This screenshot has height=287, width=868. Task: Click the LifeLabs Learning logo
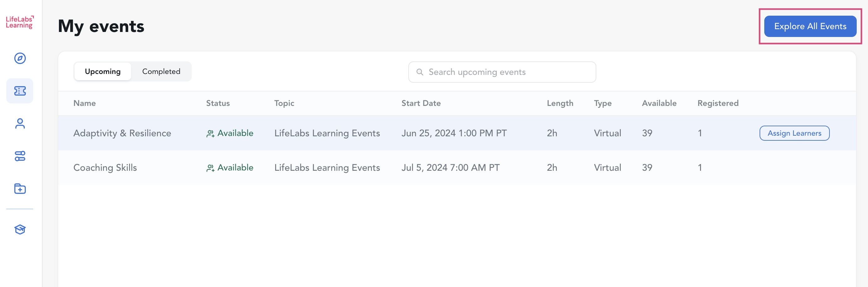click(x=19, y=22)
